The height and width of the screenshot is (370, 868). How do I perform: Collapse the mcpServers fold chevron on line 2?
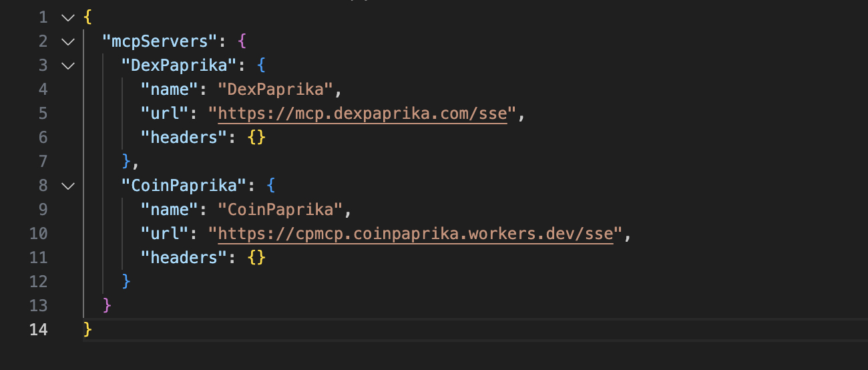(68, 41)
